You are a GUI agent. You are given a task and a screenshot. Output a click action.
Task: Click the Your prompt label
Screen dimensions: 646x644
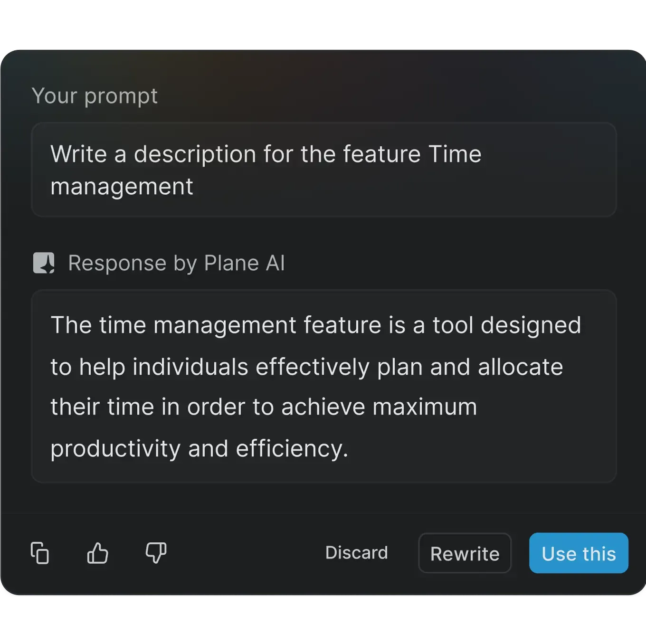(95, 95)
